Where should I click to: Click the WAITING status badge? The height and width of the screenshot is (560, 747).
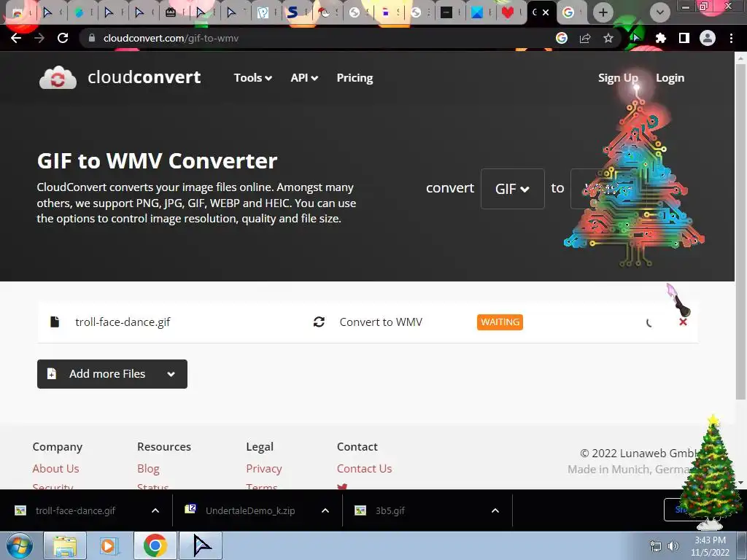[500, 322]
